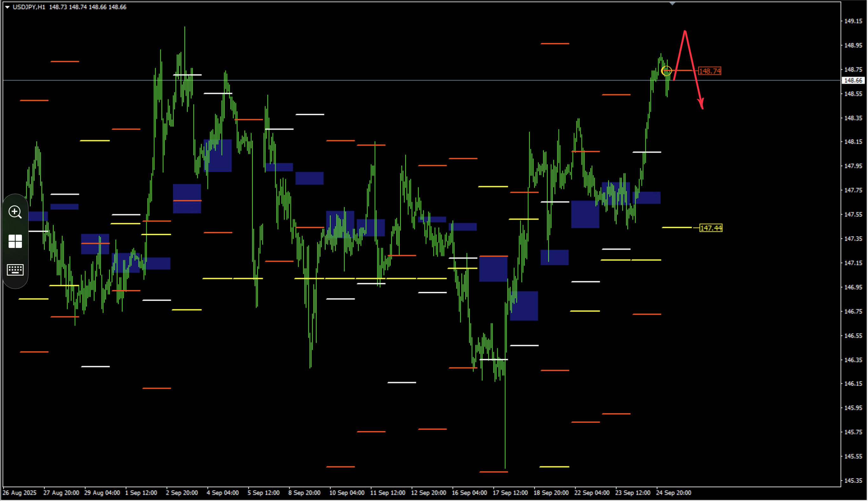This screenshot has width=868, height=501.
Task: Click the magnifier zoom-in icon
Action: [15, 212]
